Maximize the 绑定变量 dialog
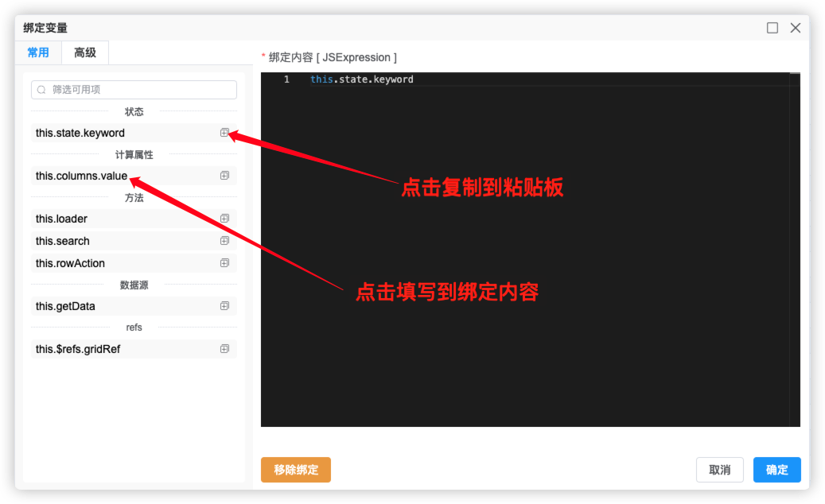The height and width of the screenshot is (504, 825). [x=772, y=28]
